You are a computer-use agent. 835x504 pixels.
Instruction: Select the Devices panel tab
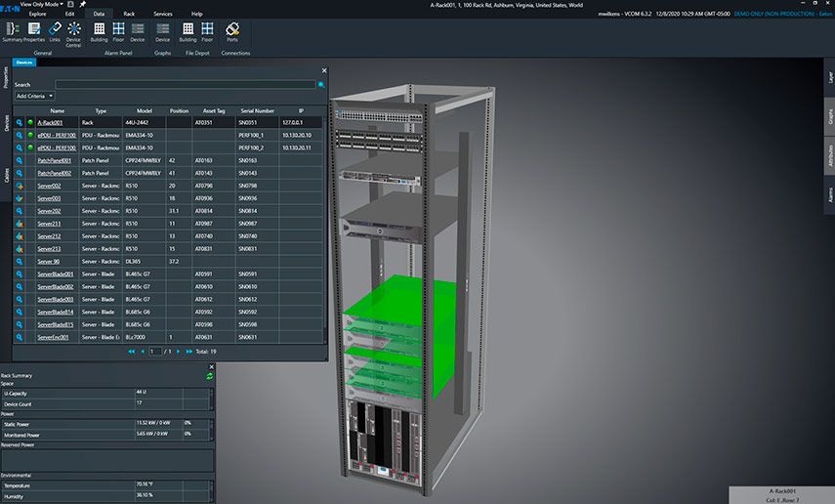click(24, 63)
